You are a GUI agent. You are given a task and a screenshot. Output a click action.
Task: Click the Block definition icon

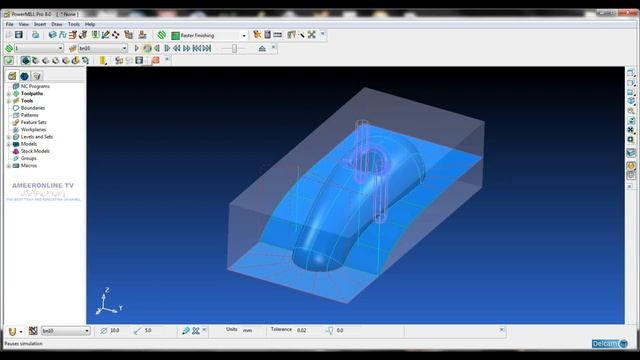(52, 35)
